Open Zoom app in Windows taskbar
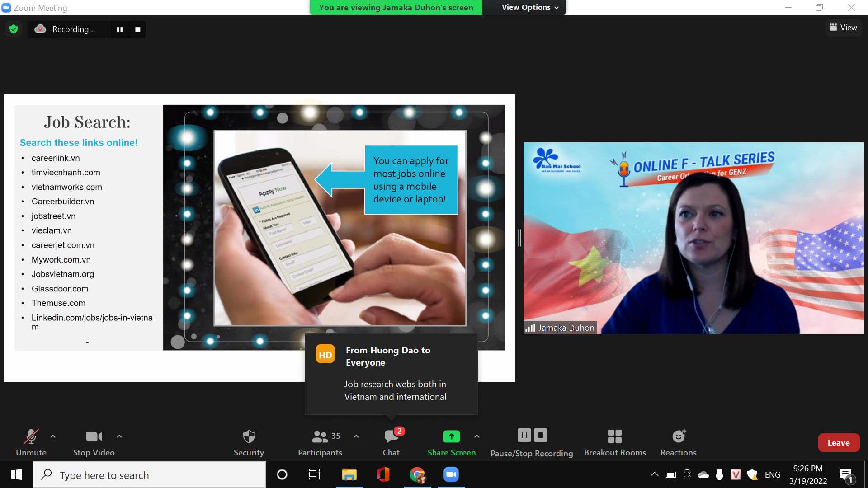This screenshot has height=488, width=868. click(451, 474)
